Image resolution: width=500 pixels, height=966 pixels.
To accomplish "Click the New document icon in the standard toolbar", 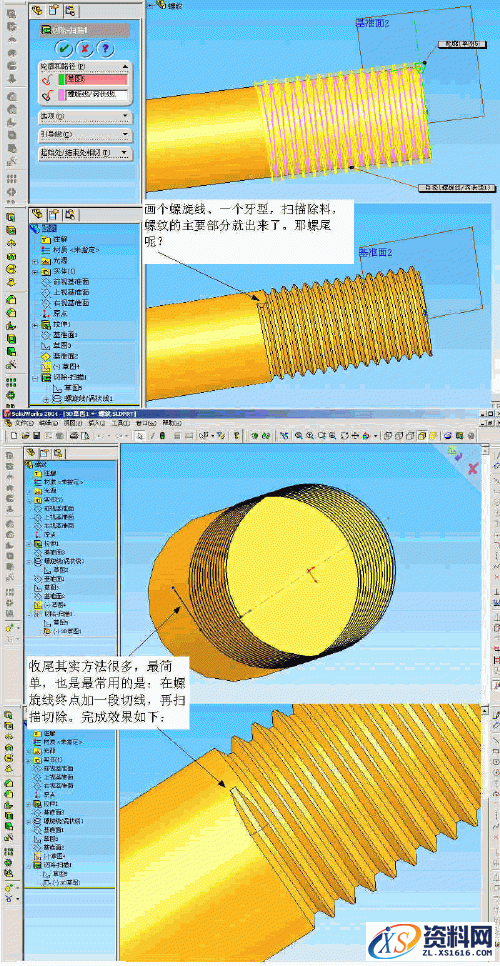I will coord(14,435).
